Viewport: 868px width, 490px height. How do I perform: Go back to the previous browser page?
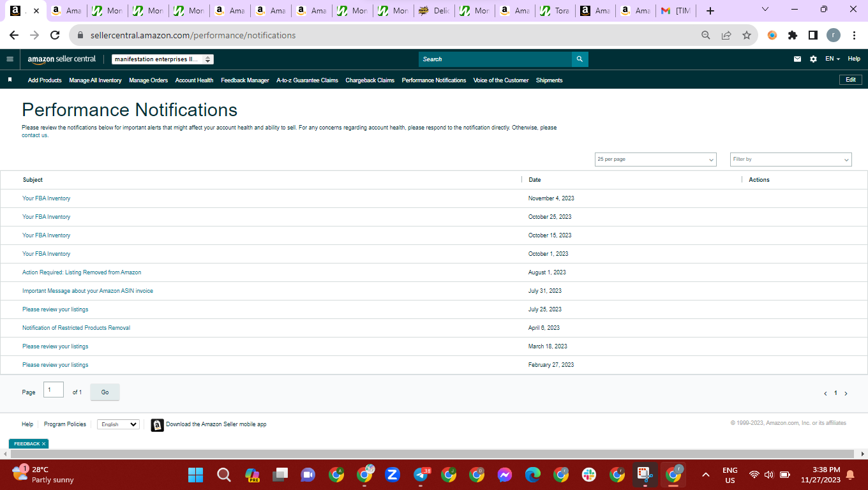14,36
